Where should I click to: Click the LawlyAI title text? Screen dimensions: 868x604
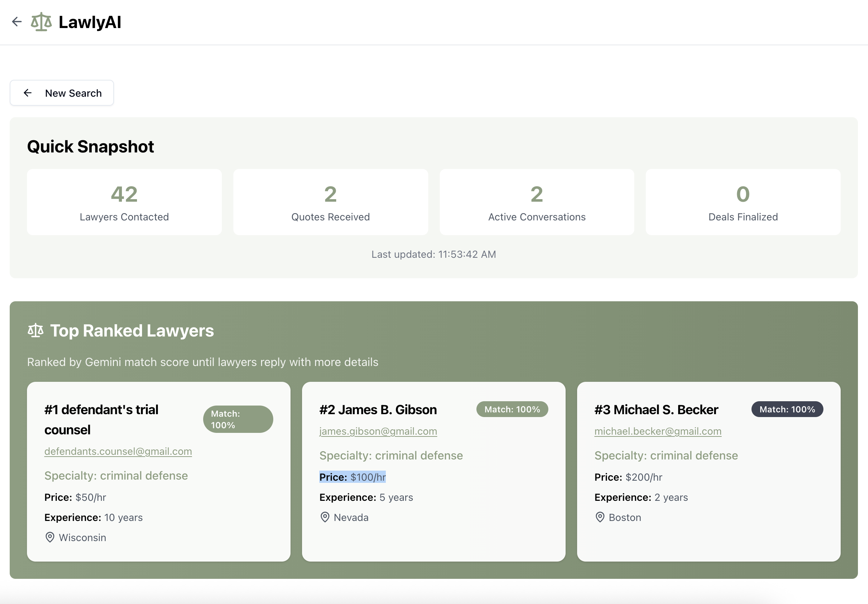coord(90,22)
